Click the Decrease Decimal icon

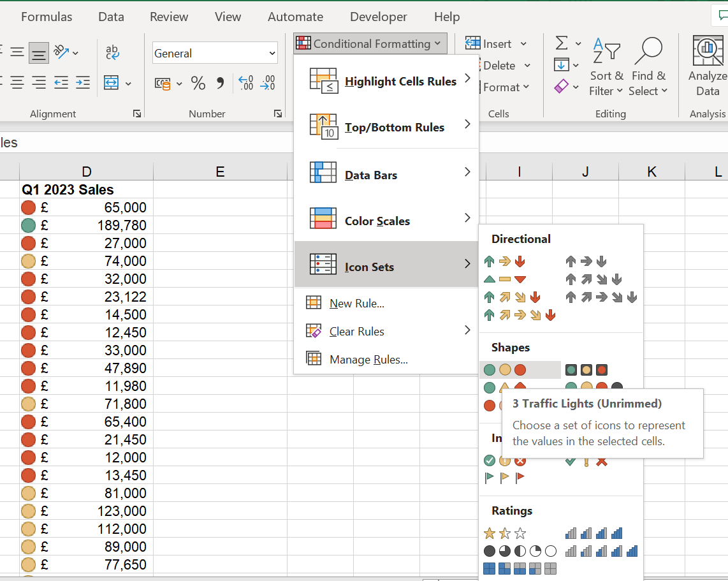[268, 83]
